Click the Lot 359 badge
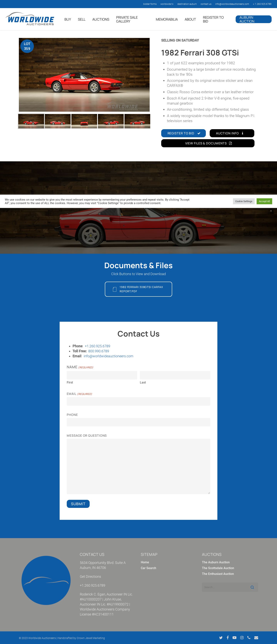This screenshot has height=644, width=277. (x=27, y=46)
